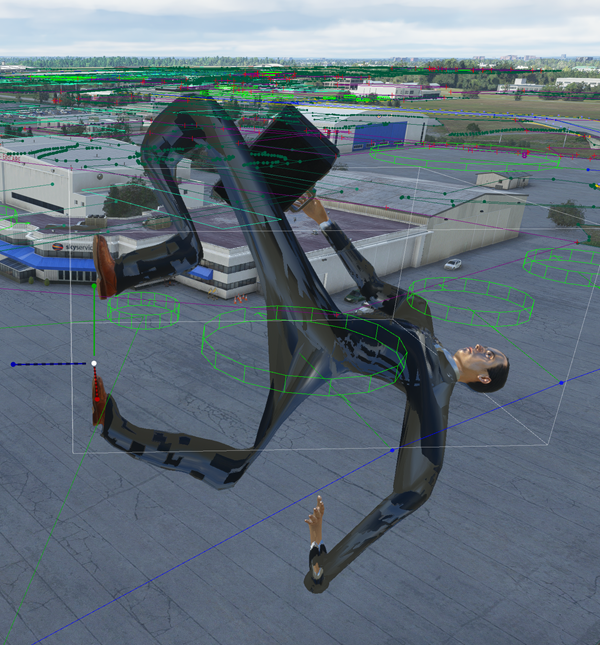Click the orange traffic cones by the terminal

click(x=240, y=297)
